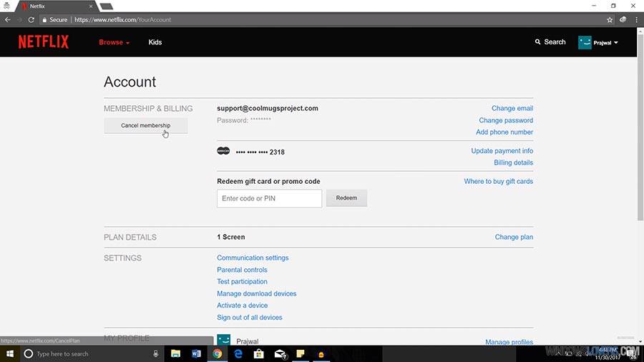Screen dimensions: 644x362
Task: Click the Netflix logo
Action: [44, 42]
